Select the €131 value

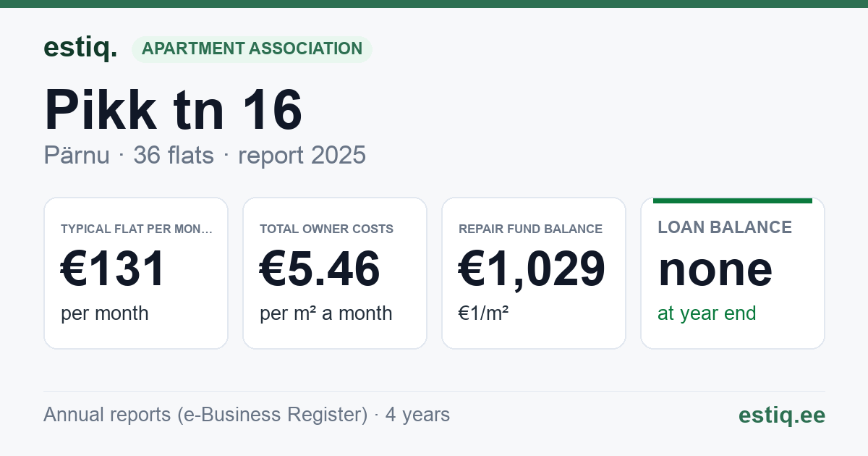114,269
